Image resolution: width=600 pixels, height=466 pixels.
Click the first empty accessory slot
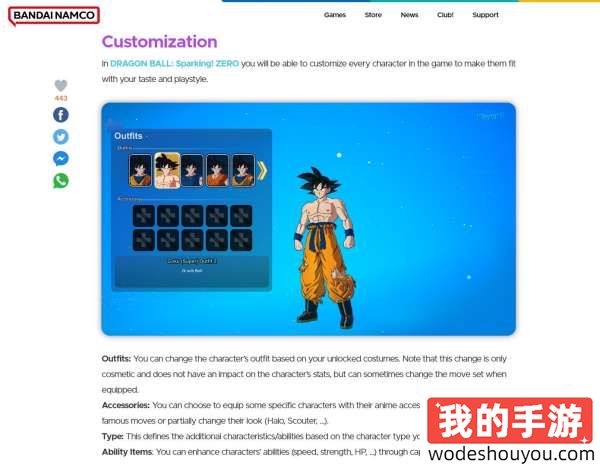[x=143, y=215]
